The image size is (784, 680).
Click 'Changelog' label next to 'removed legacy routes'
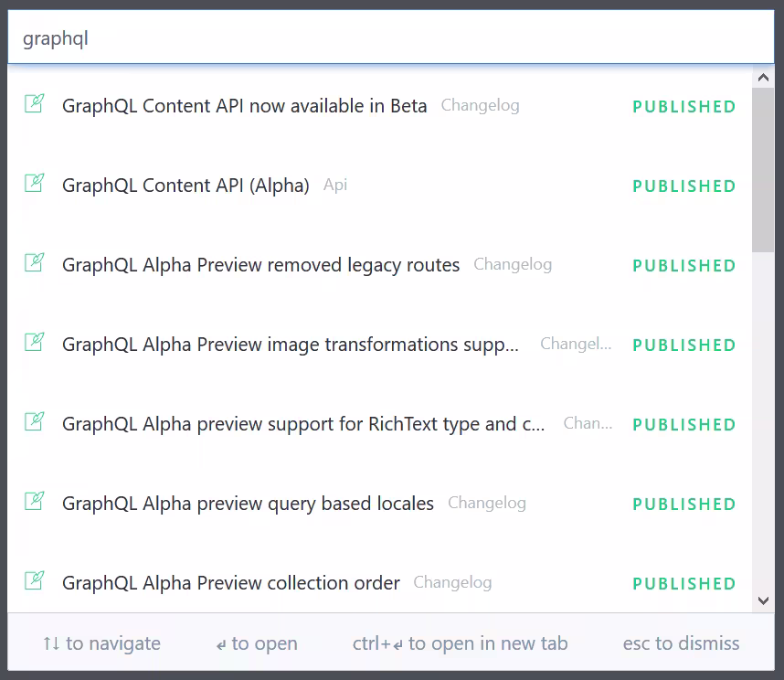(x=513, y=264)
